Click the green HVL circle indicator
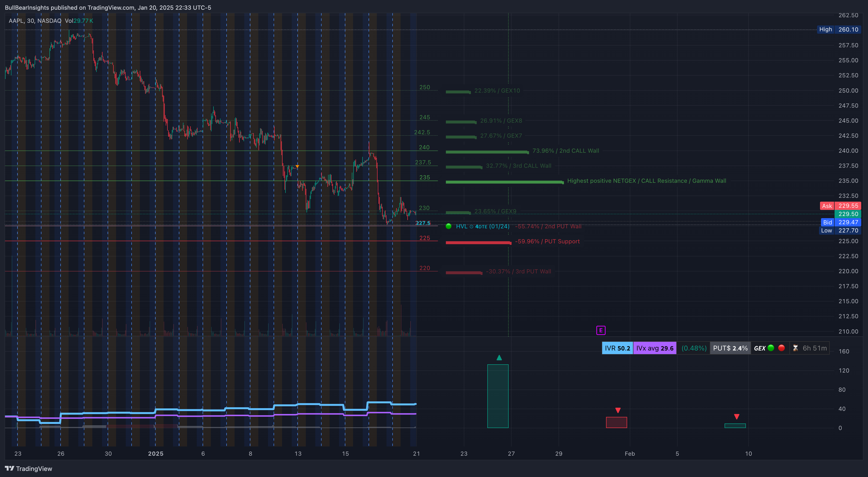 (449, 226)
